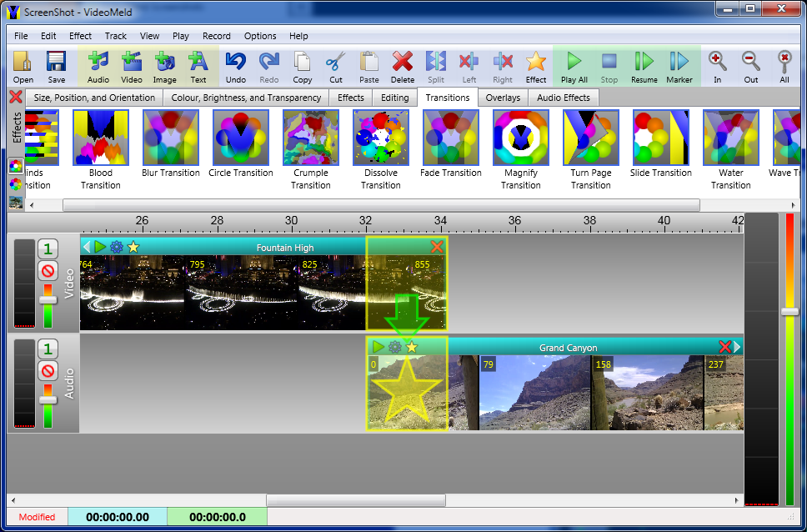Open Grand Canyon clip settings gear

coord(395,347)
